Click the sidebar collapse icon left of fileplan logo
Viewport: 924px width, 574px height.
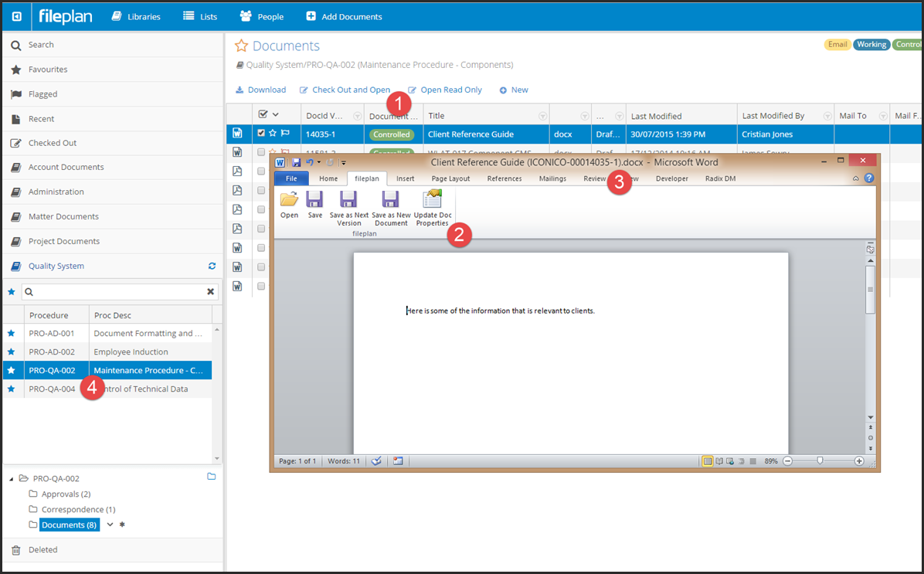point(17,16)
